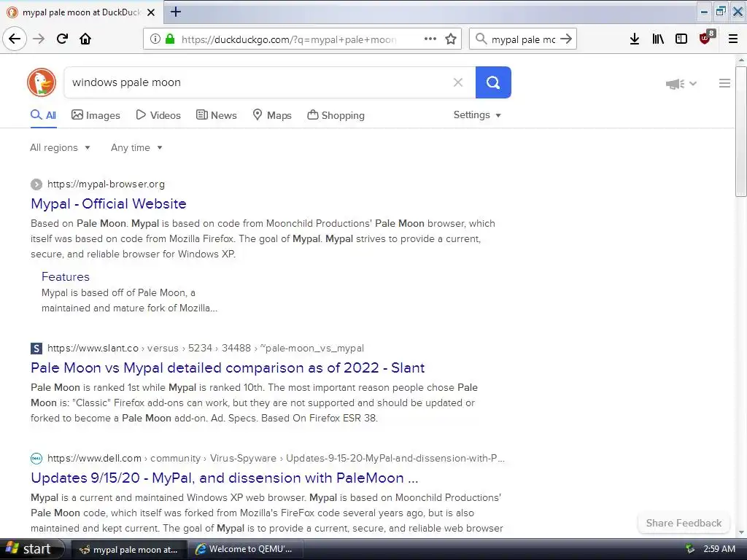Switch to mypal pale moon taskbar item
Screen dimensions: 747x560
129,550
